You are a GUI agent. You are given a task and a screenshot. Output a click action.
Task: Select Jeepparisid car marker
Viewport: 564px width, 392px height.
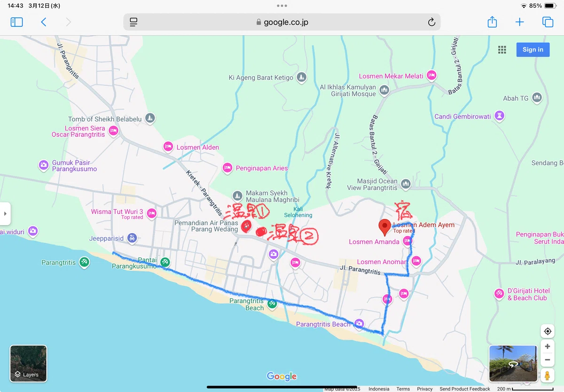tap(133, 238)
